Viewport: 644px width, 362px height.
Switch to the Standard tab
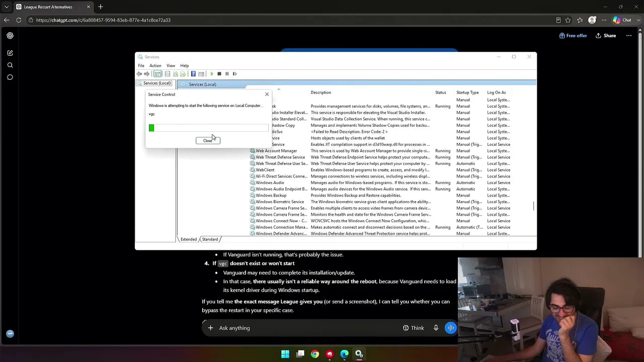(210, 239)
